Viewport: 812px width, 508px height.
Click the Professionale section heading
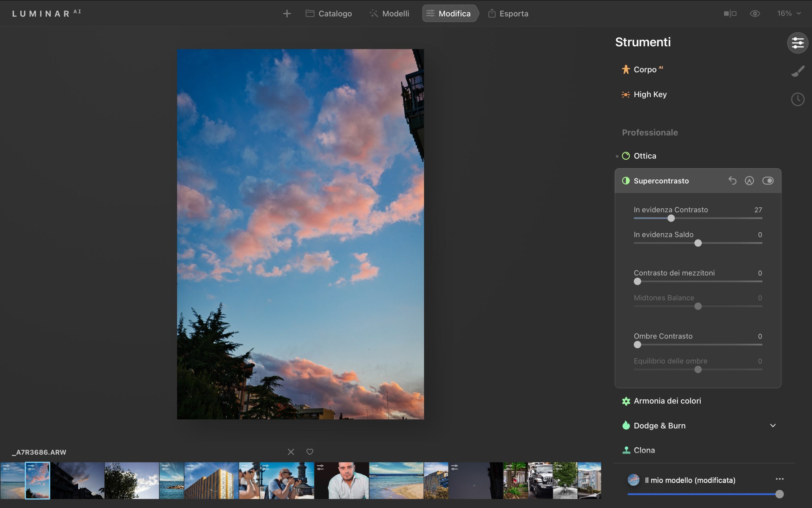coord(650,132)
